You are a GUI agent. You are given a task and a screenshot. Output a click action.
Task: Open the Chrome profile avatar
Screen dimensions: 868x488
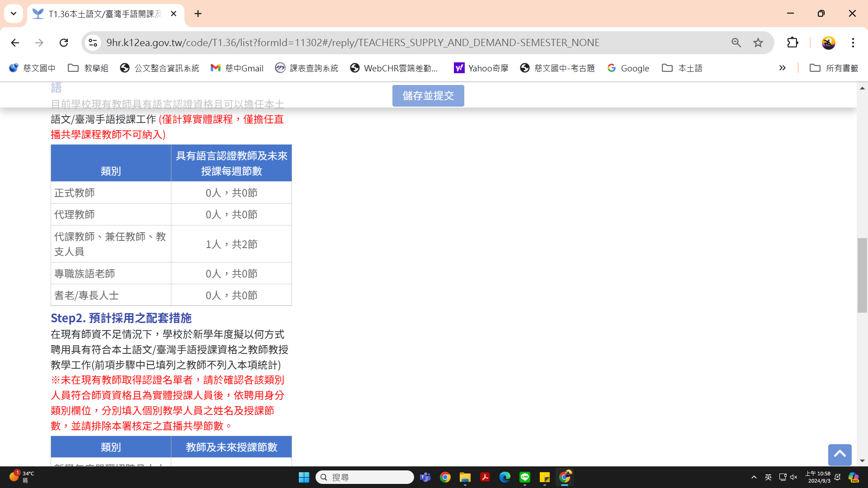pyautogui.click(x=828, y=42)
